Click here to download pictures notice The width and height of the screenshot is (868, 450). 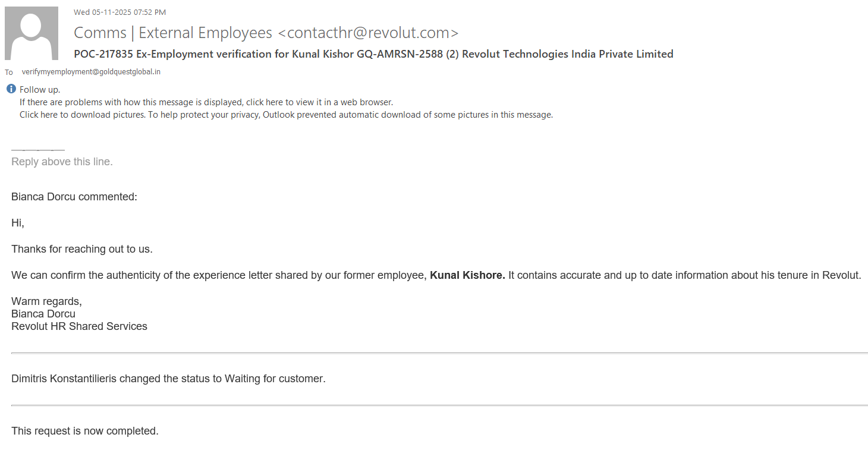[x=286, y=115]
